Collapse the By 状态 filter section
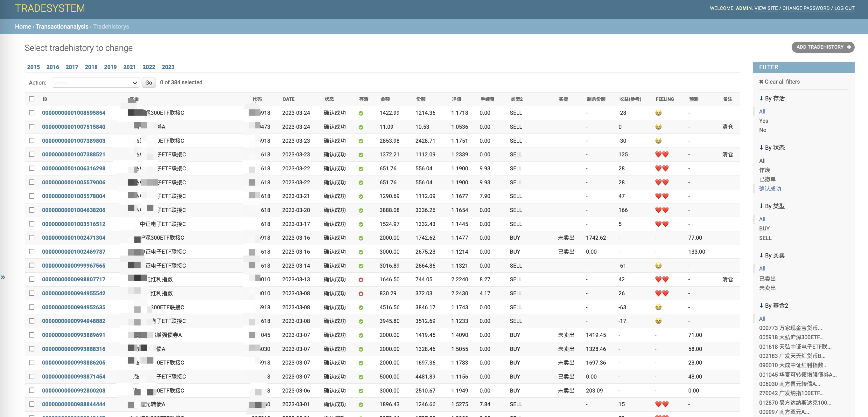 point(772,147)
